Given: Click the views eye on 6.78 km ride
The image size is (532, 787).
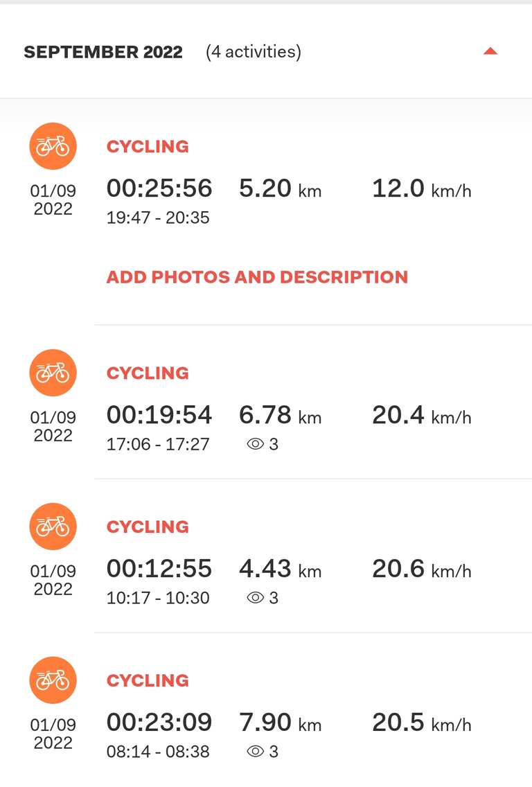Looking at the screenshot, I should click(255, 443).
